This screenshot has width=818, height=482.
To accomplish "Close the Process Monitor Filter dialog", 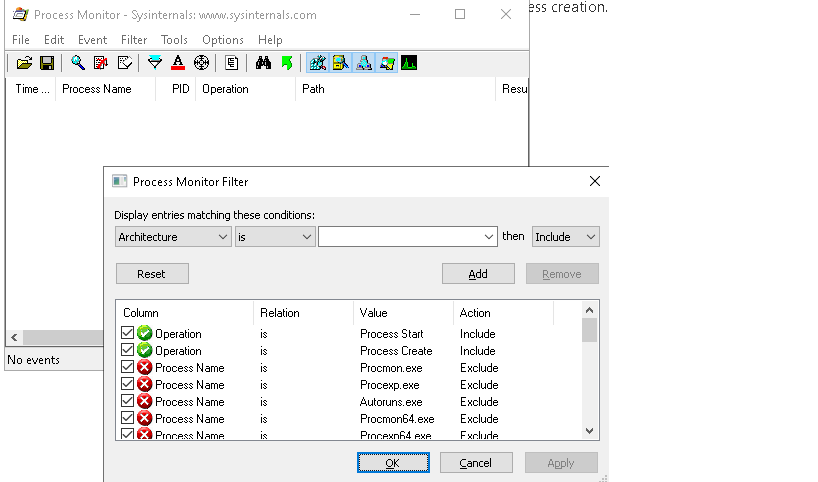I will point(595,181).
